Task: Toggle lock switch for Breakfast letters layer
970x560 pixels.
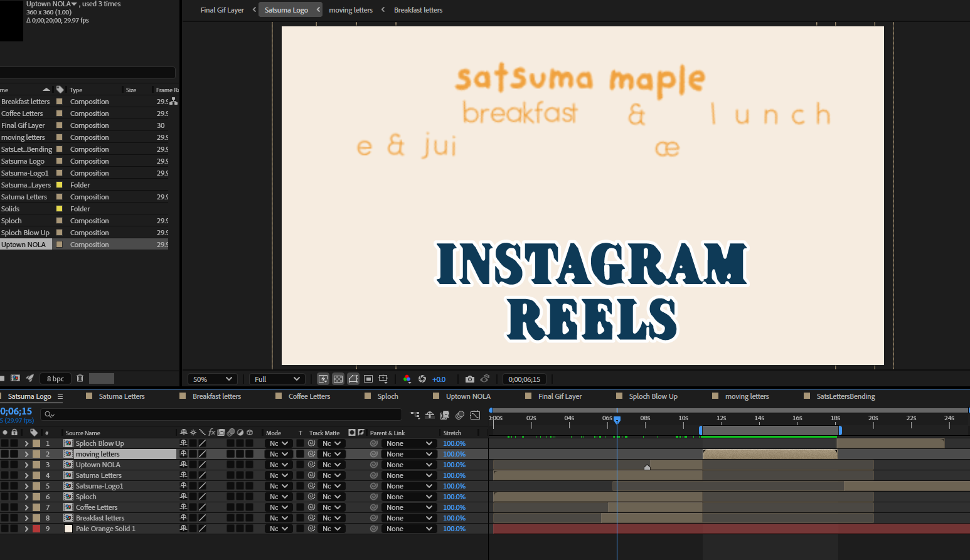Action: pyautogui.click(x=14, y=518)
